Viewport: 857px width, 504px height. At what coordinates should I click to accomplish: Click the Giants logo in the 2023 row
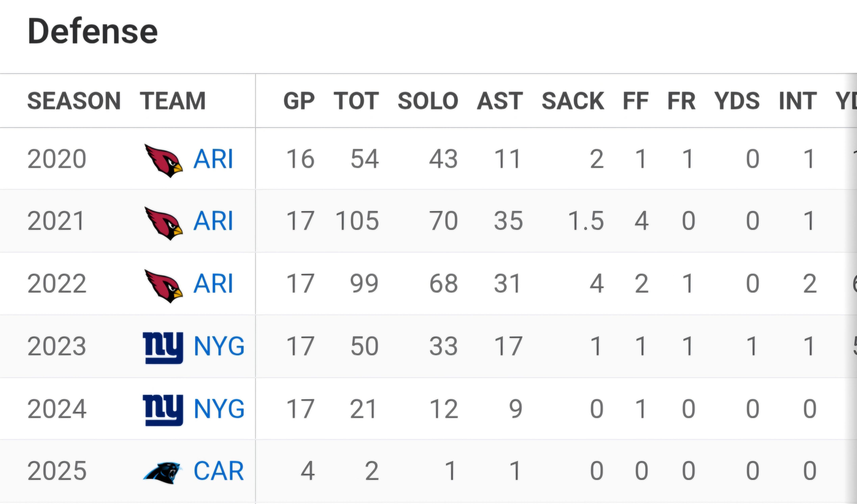[x=163, y=348]
